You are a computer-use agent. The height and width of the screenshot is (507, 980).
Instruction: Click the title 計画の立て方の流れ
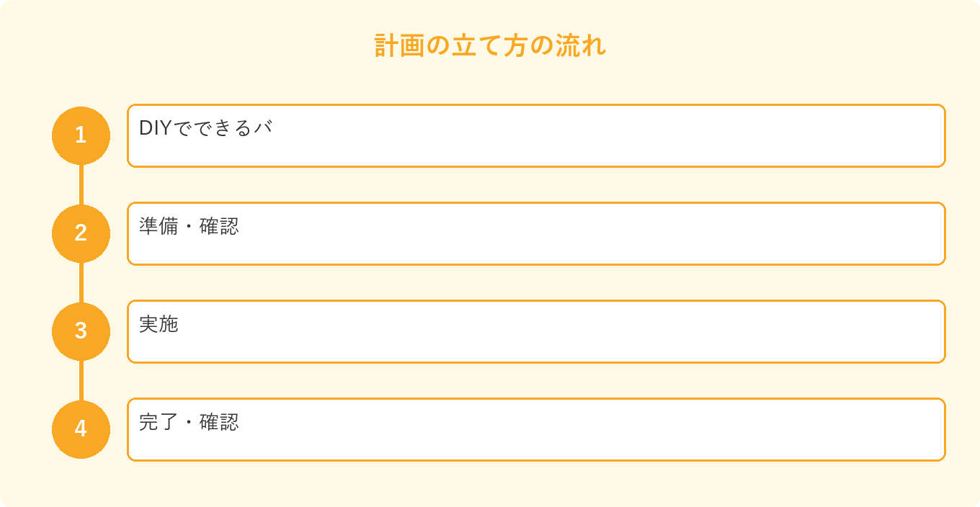pos(490,45)
